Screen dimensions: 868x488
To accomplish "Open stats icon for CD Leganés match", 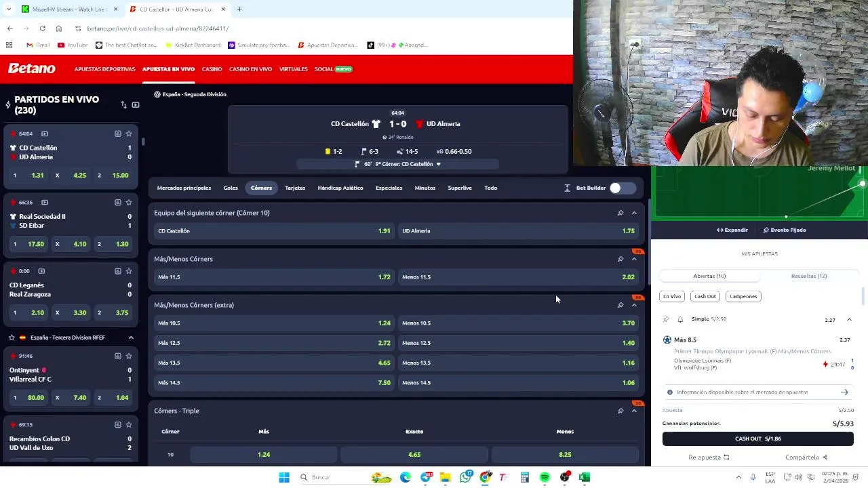I will 117,271.
